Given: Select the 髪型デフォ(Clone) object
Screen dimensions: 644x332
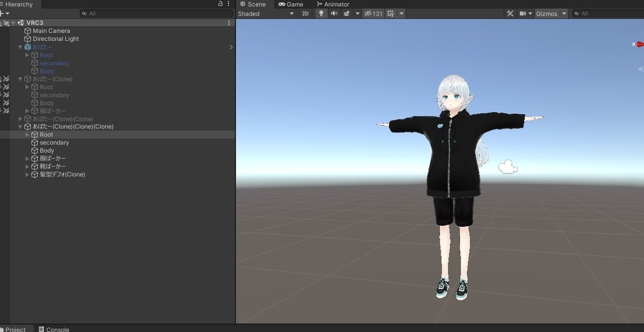Looking at the screenshot, I should (63, 174).
